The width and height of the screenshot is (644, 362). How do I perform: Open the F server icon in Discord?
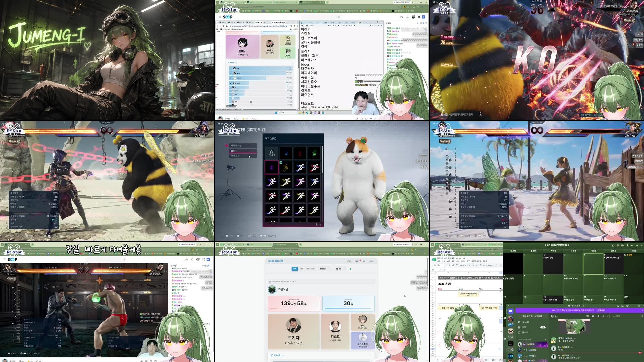tap(510, 343)
